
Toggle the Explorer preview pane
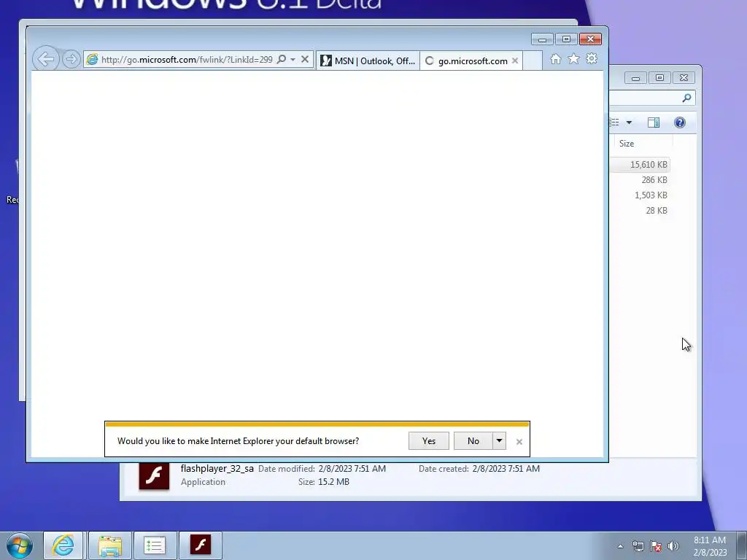coord(654,122)
